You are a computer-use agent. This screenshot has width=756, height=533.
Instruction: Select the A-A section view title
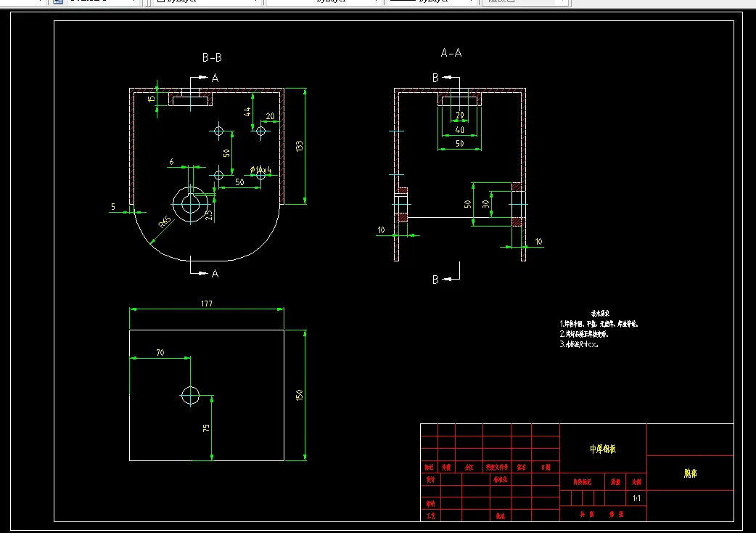(x=451, y=52)
